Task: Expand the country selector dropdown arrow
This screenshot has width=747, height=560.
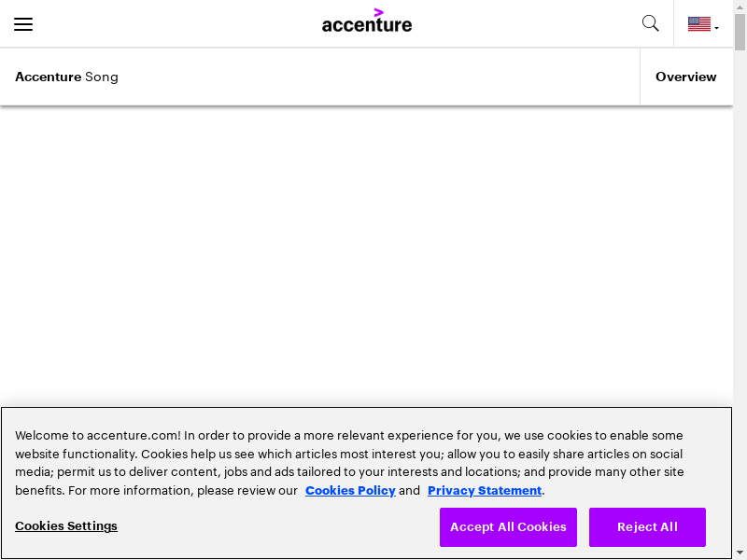Action: [x=717, y=28]
